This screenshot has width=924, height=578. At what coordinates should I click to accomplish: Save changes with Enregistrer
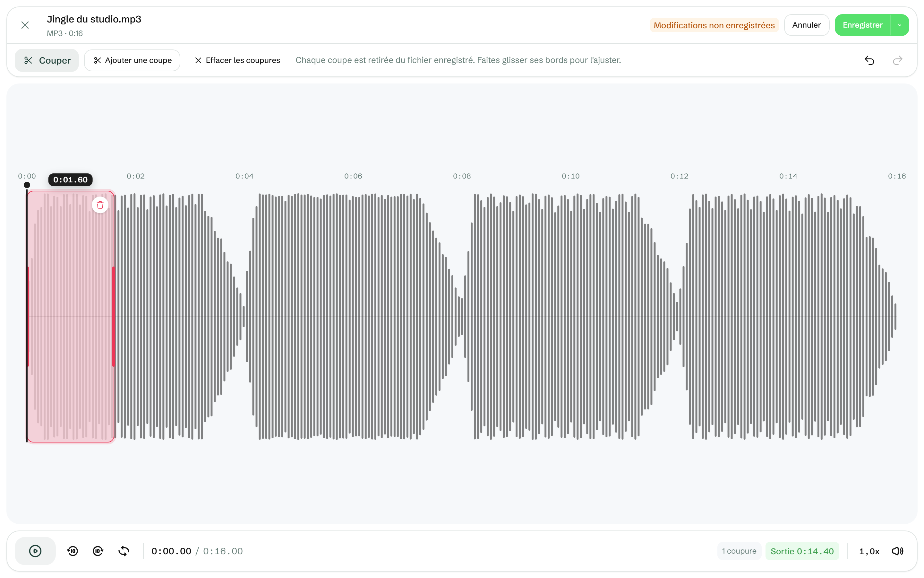tap(862, 25)
